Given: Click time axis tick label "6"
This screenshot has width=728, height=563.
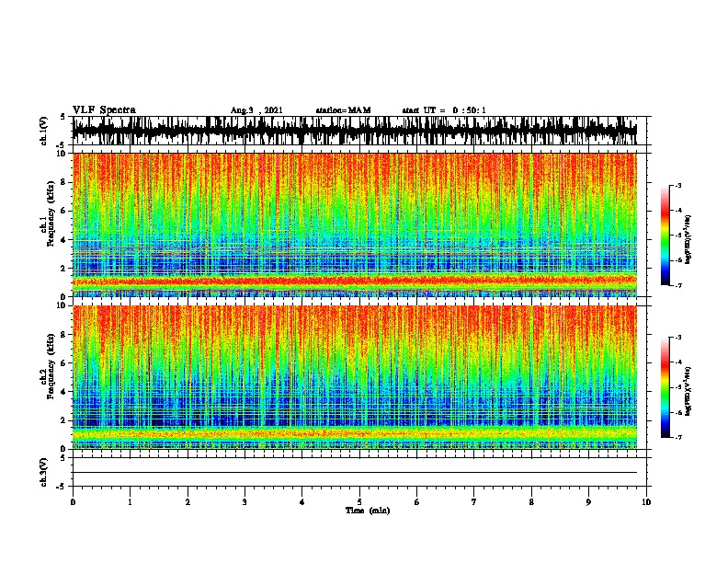Looking at the screenshot, I should [417, 502].
